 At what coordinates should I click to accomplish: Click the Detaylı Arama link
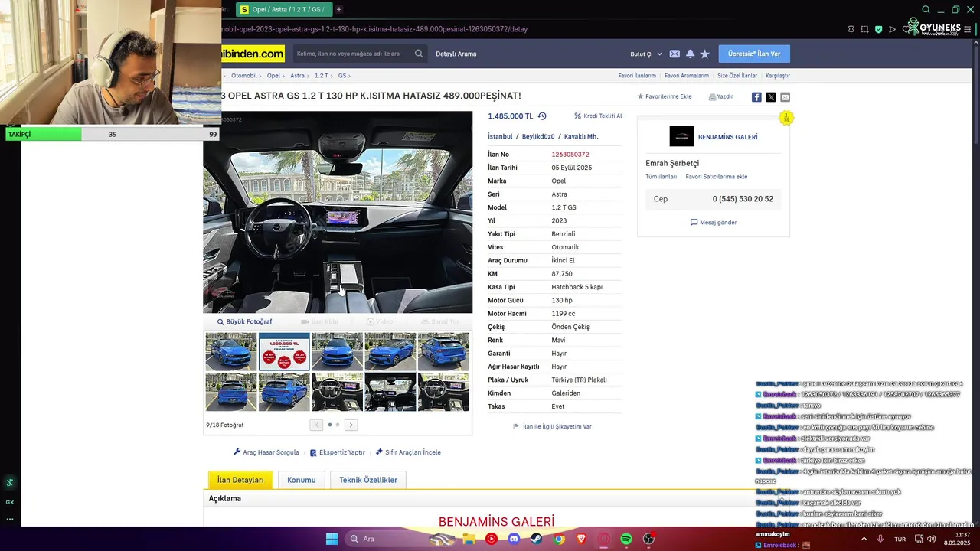pyautogui.click(x=456, y=54)
